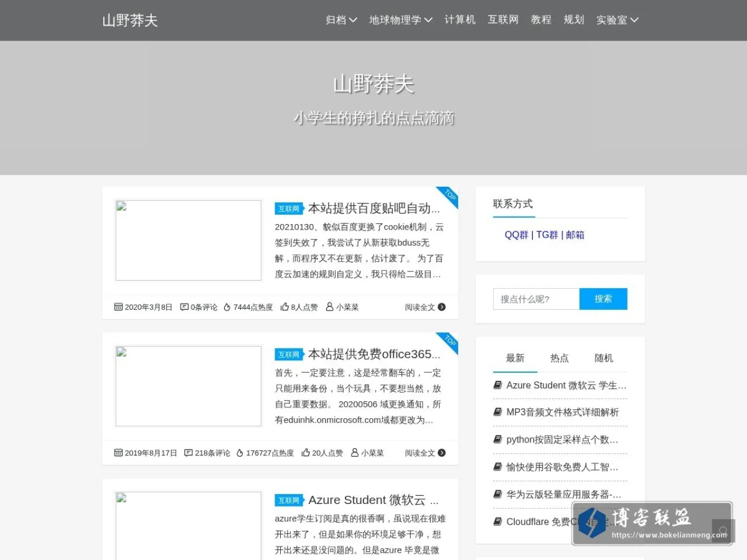The height and width of the screenshot is (560, 747).
Task: Click 小菜菜 author on 2019年8月17日 post
Action: click(x=372, y=452)
